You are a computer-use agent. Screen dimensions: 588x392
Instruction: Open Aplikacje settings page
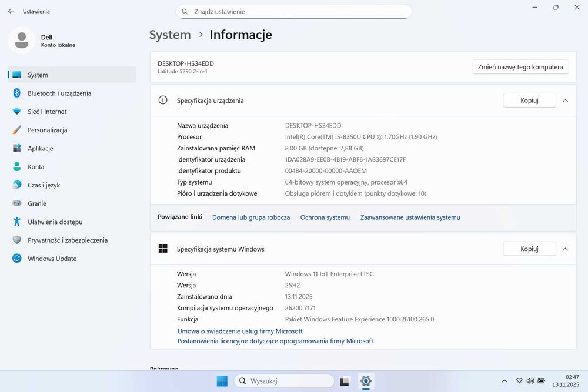tap(72, 148)
